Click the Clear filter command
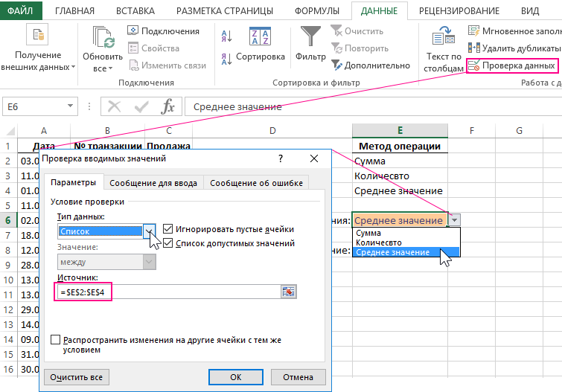Screen dimensions: 562x392 point(357,31)
